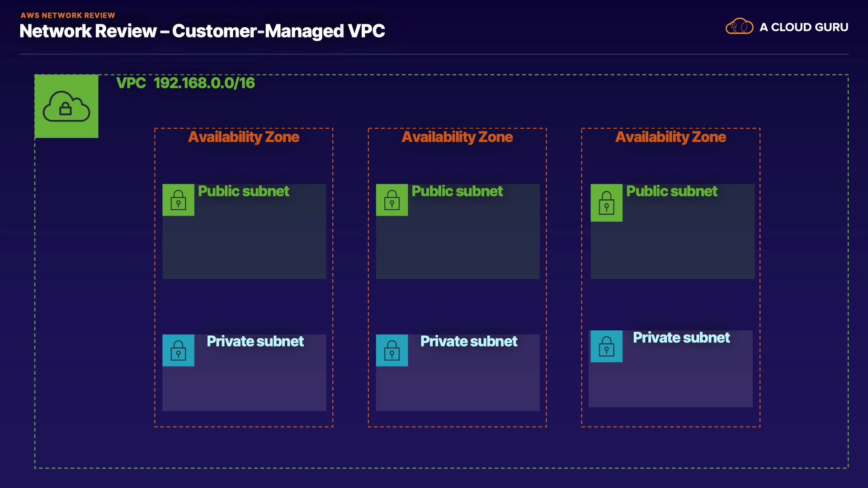The image size is (868, 488).
Task: Select the left zone's public subnet lock icon
Action: 178,200
